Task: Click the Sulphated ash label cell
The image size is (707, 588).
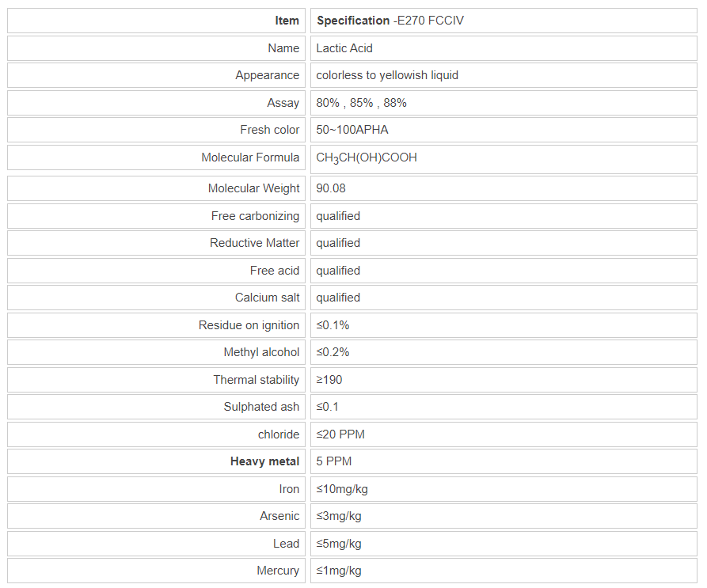Action: point(261,407)
